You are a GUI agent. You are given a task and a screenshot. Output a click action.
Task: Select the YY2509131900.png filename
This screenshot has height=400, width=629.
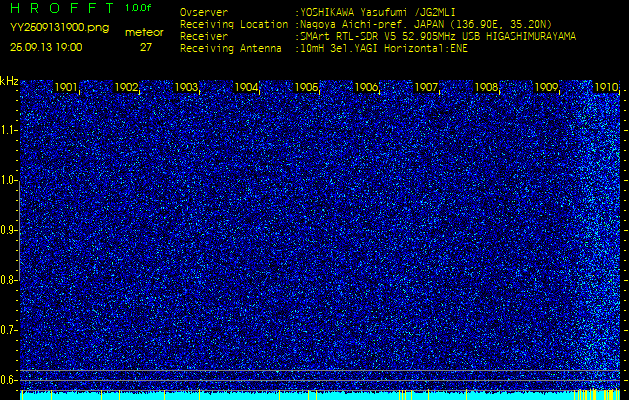coord(59,28)
